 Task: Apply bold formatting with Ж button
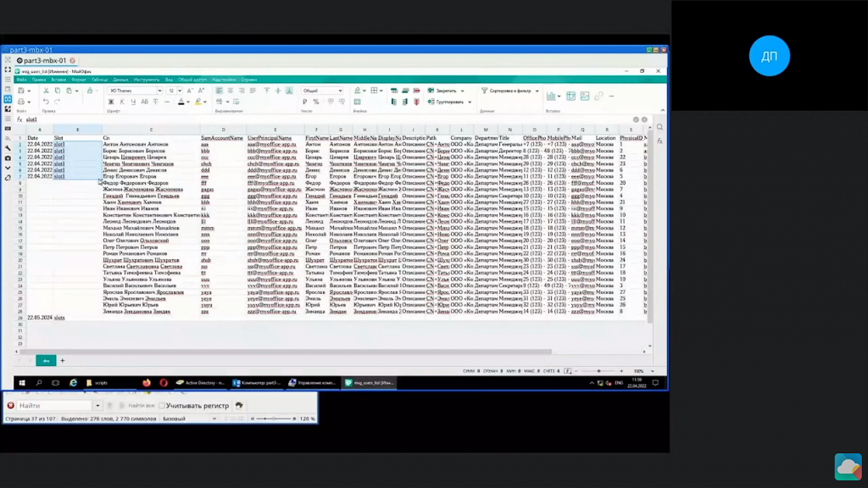(x=110, y=102)
